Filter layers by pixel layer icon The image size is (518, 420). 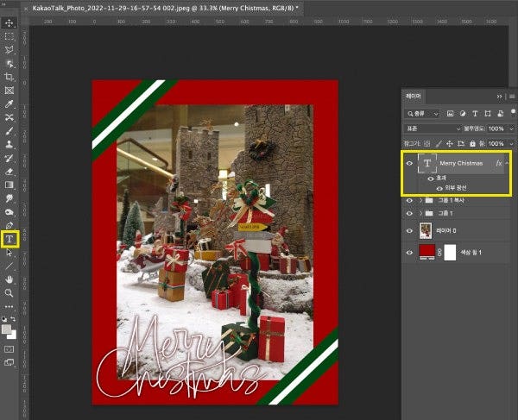pos(450,114)
